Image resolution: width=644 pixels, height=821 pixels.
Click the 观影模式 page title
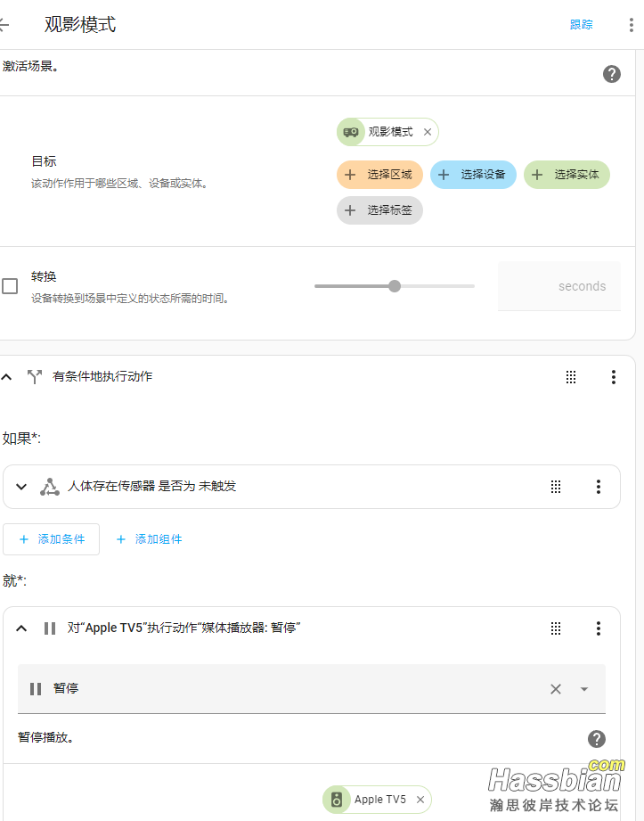(80, 25)
